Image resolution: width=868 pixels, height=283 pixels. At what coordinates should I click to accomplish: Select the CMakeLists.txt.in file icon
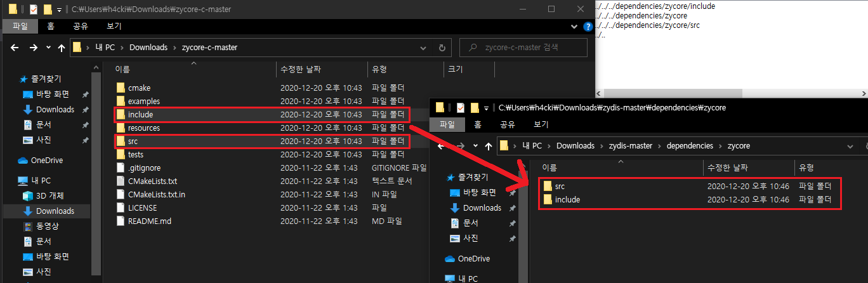(121, 194)
